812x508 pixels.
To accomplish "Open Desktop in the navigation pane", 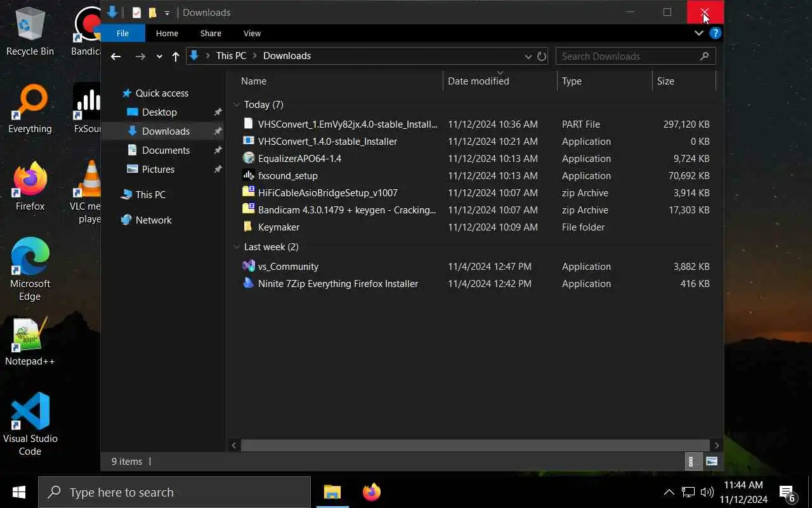I will point(159,112).
